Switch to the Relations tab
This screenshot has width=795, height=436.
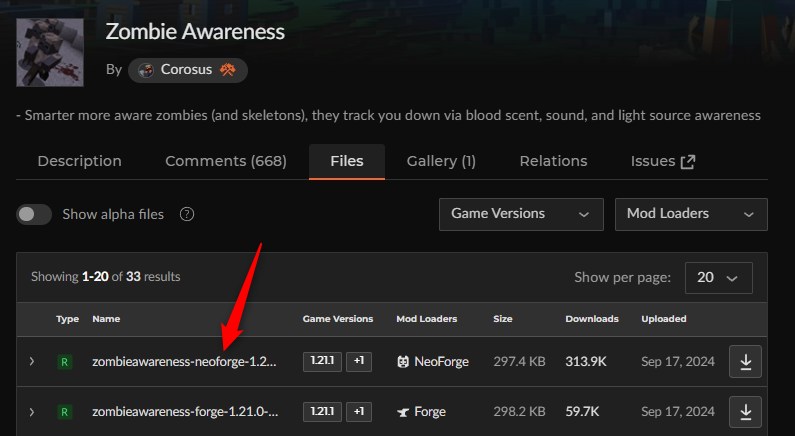point(553,161)
